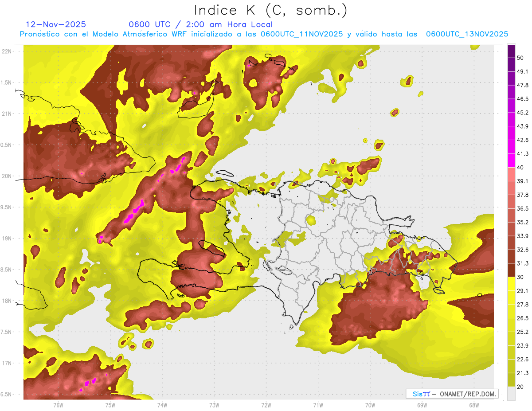
Task: Click the 74W longitude label
Action: coord(162,405)
